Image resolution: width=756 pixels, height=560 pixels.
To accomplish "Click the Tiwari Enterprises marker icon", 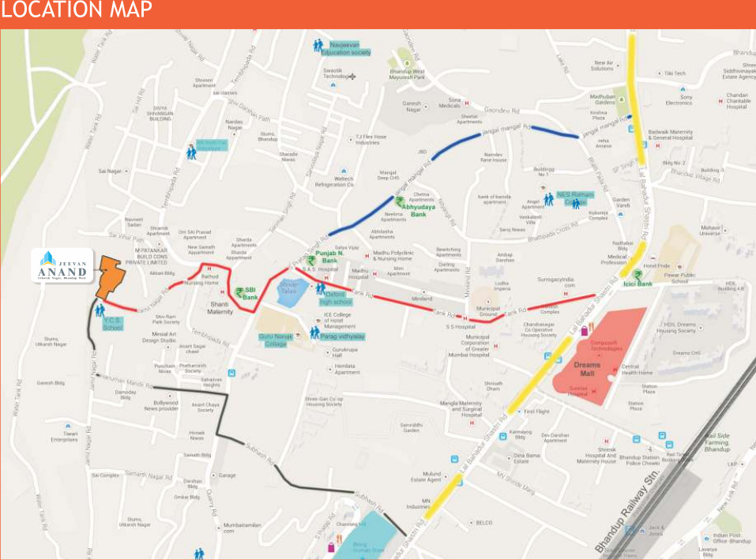I will pyautogui.click(x=68, y=426).
